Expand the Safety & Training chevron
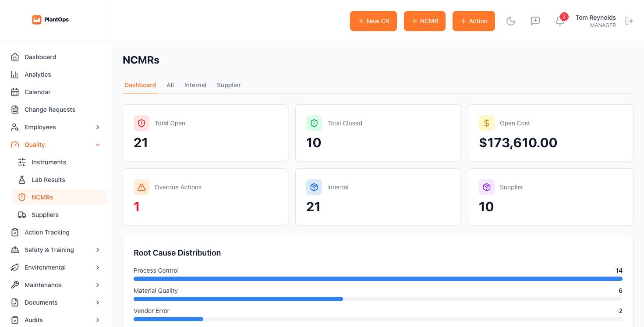The width and height of the screenshot is (644, 327). click(x=98, y=250)
